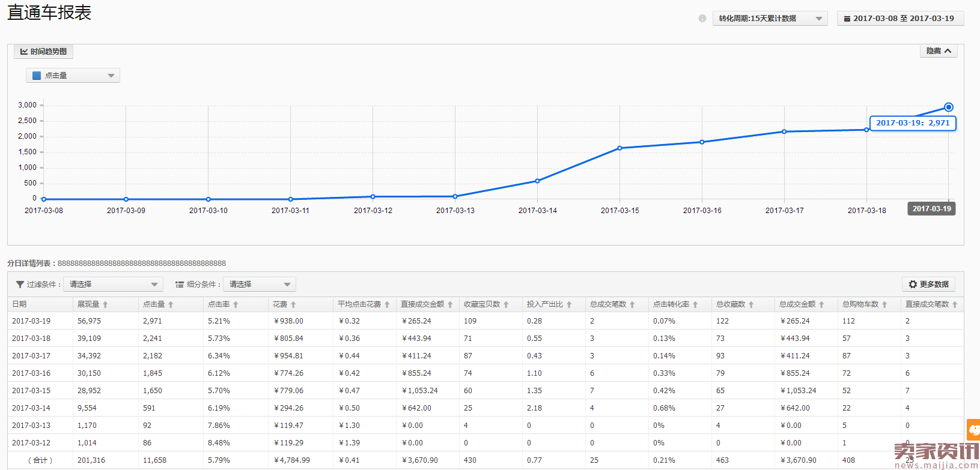This screenshot has height=470, width=980.
Task: Click total clicks 11,658
Action: (154, 460)
